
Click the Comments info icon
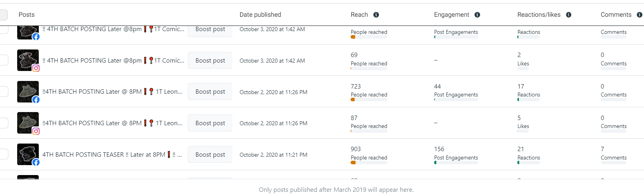pyautogui.click(x=639, y=15)
